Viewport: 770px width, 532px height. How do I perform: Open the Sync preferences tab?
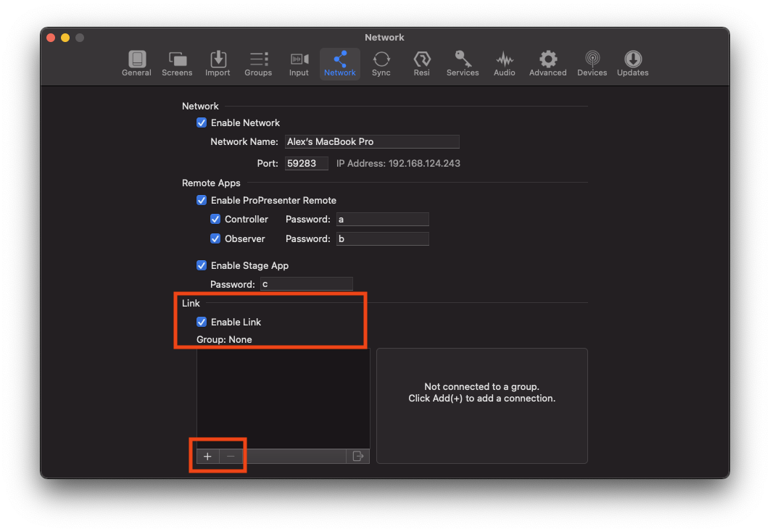click(x=381, y=63)
